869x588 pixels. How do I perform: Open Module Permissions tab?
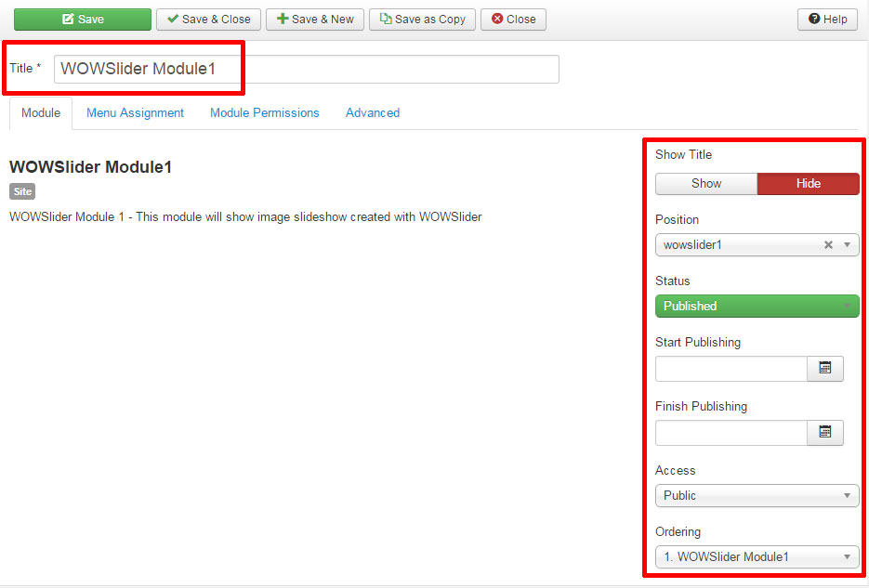[264, 113]
